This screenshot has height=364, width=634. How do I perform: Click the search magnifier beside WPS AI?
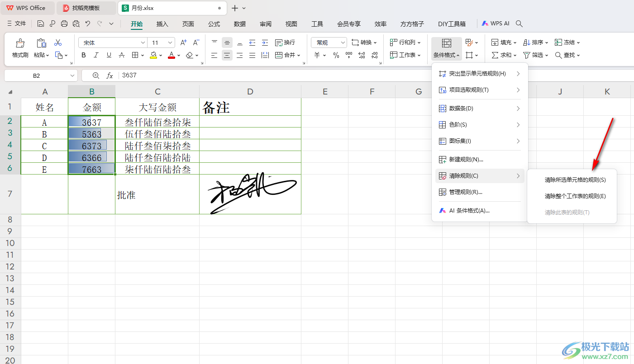point(520,24)
